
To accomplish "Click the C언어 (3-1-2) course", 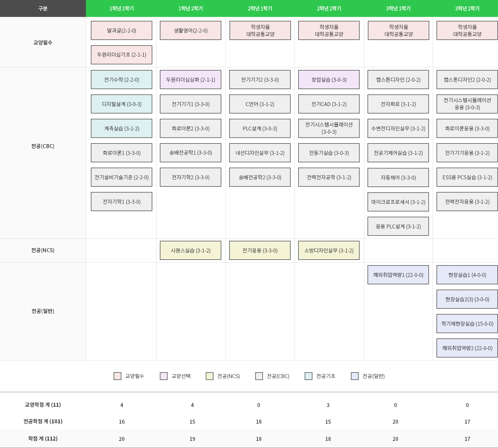I will tap(260, 104).
